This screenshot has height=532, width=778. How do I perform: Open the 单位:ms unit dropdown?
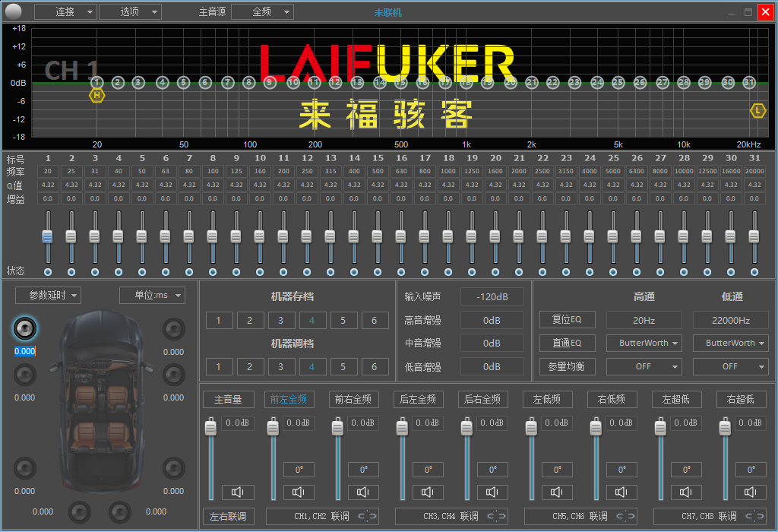[x=152, y=296]
